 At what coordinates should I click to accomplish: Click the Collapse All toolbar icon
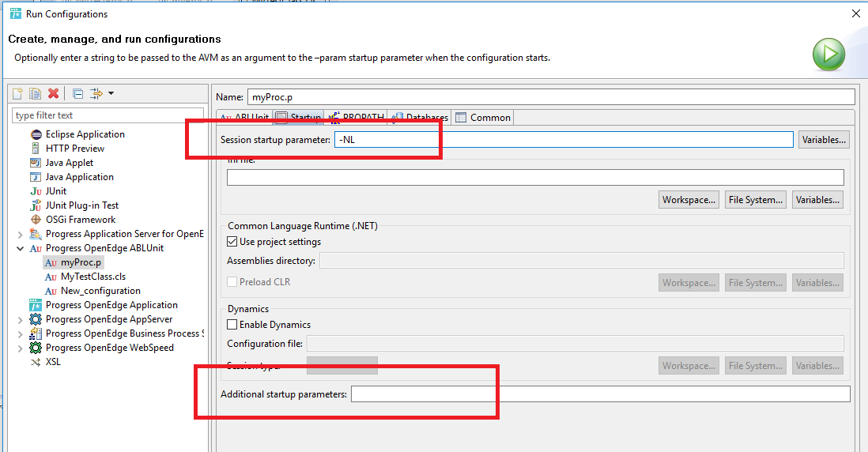78,93
